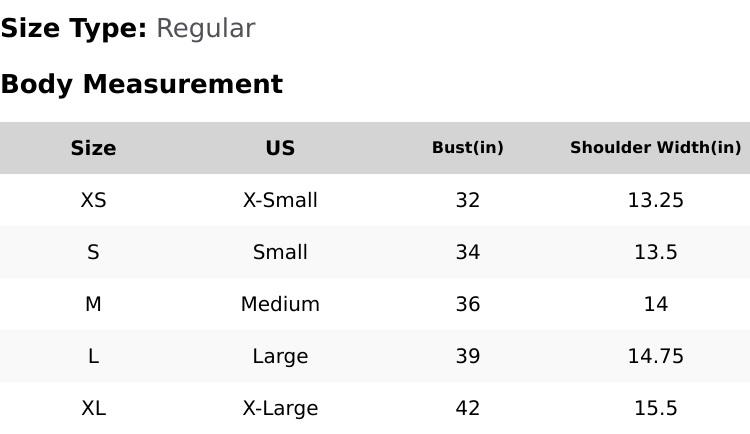Click the Large US size cell

pos(280,356)
